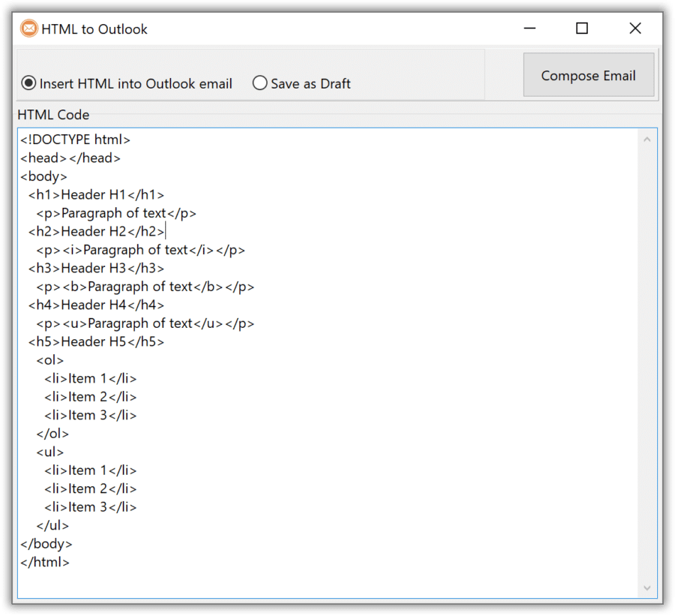The width and height of the screenshot is (675, 616).
Task: Select the Save as Draft option
Action: pos(259,83)
